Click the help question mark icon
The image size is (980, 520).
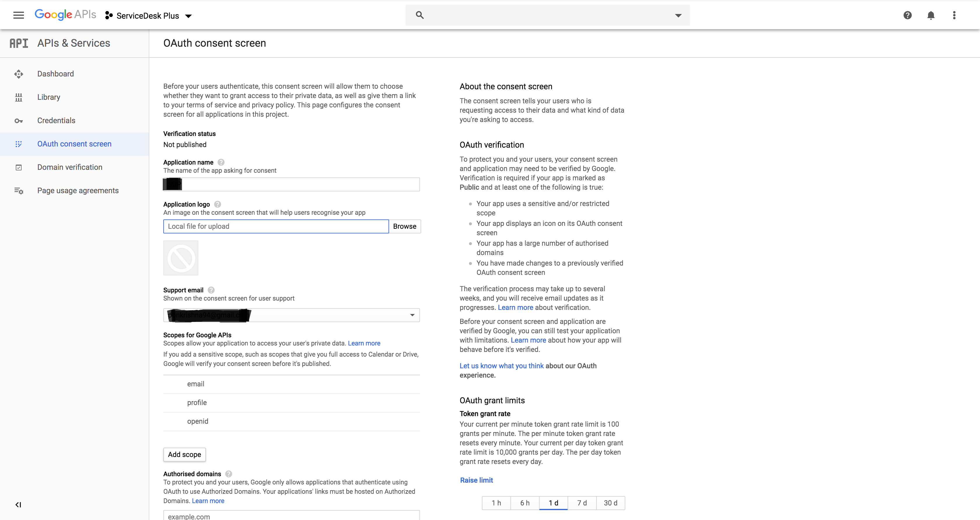tap(907, 15)
